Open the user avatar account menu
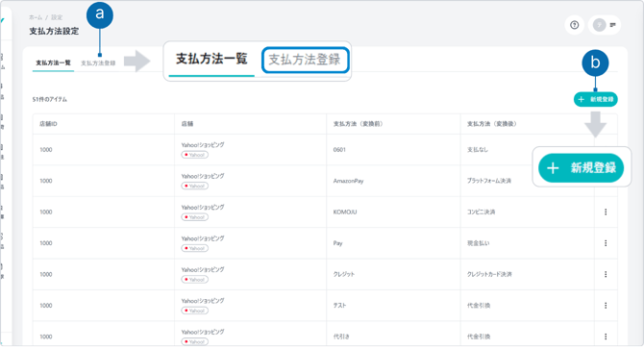 605,25
